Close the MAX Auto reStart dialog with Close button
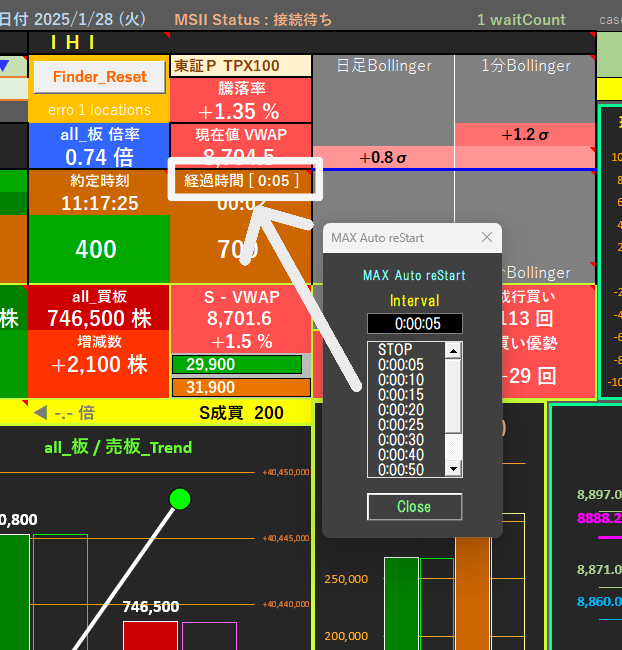Viewport: 622px width, 650px height. point(414,507)
